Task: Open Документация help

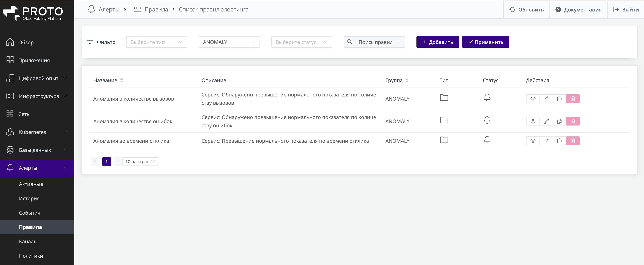Action: click(x=578, y=10)
